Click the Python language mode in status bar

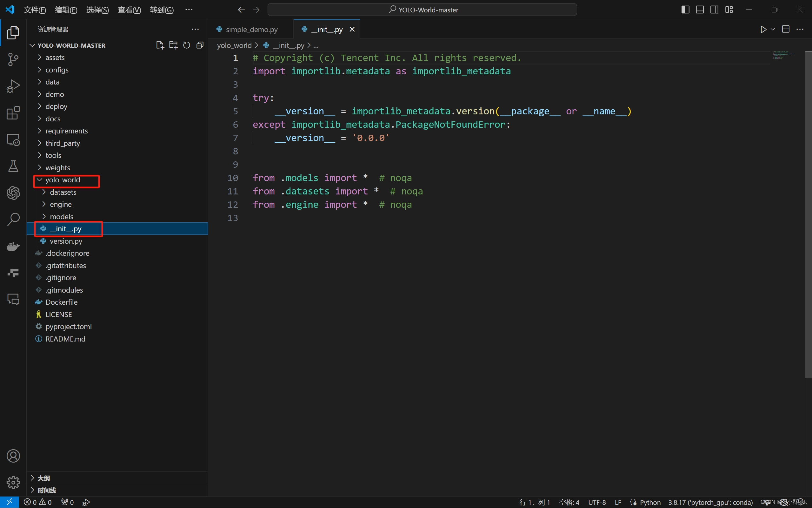click(x=650, y=502)
